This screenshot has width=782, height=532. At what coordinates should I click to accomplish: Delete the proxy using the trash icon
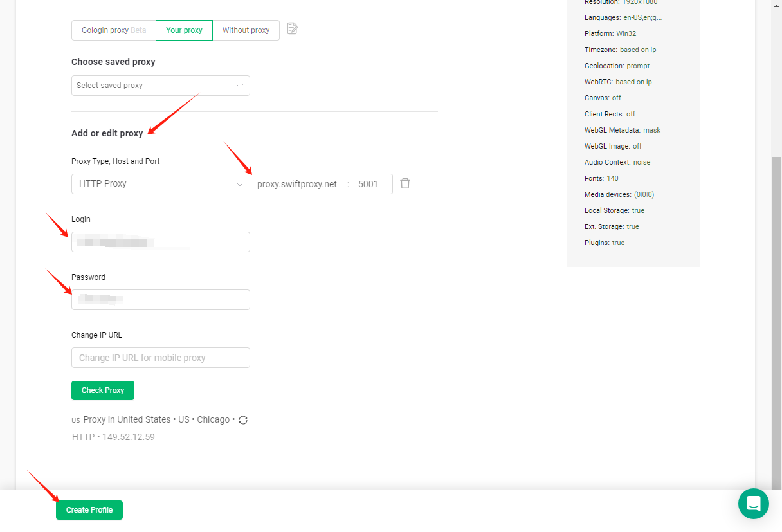405,183
